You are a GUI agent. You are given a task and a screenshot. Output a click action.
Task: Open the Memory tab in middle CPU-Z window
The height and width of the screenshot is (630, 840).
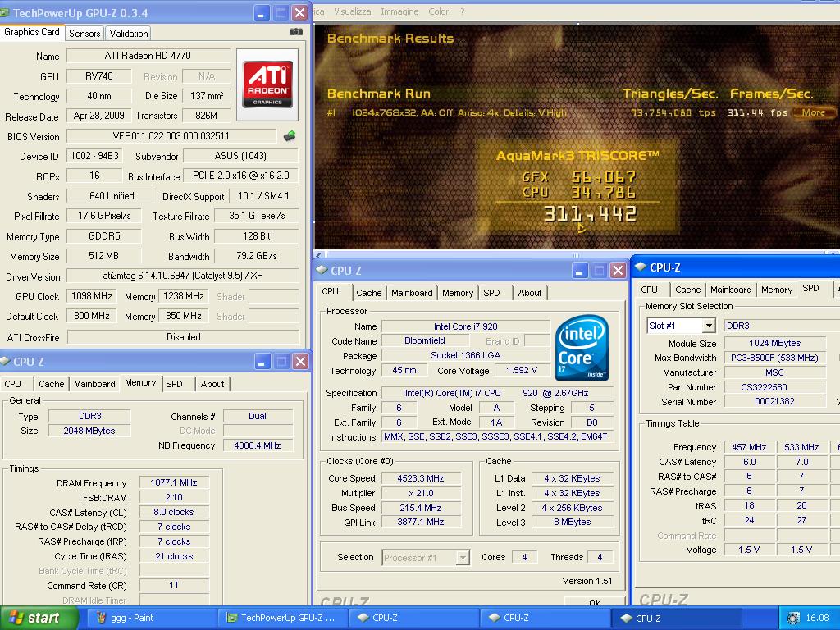pyautogui.click(x=458, y=293)
